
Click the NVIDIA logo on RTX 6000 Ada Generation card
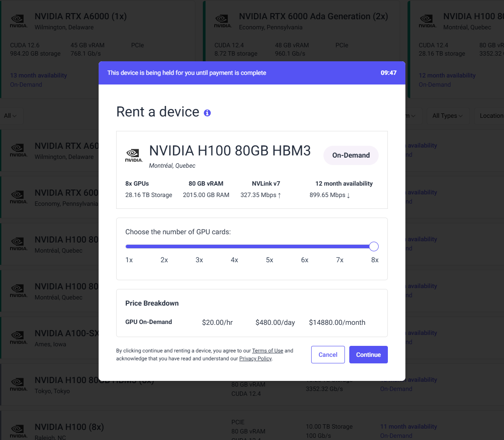point(223,21)
